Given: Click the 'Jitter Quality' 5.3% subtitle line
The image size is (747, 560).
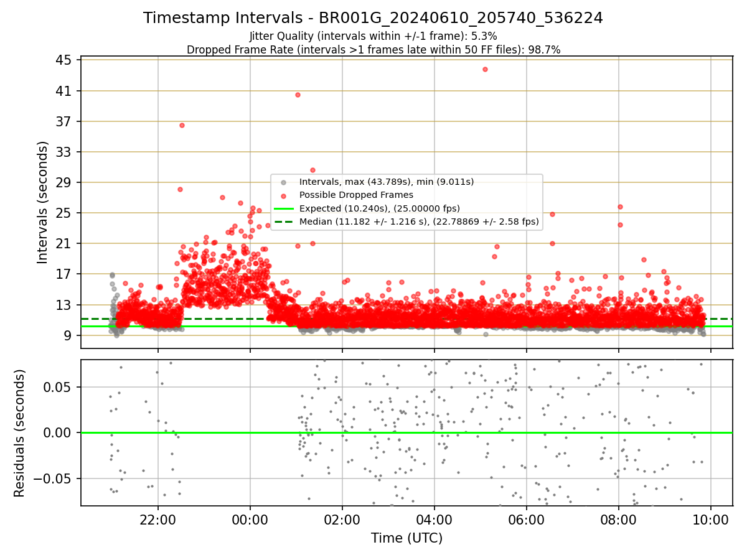Looking at the screenshot, I should [x=373, y=36].
